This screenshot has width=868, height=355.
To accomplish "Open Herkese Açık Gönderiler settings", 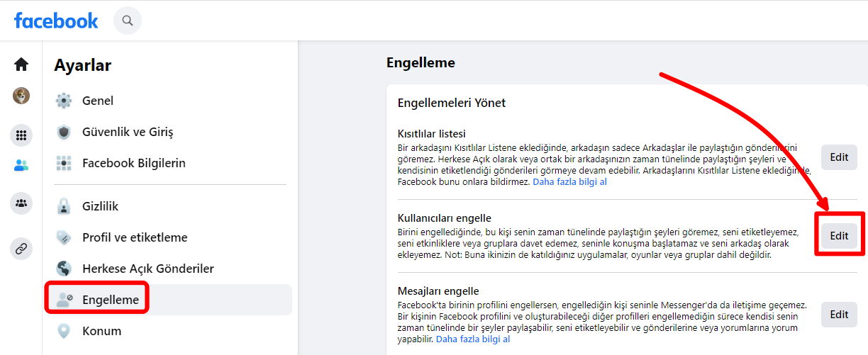I will pyautogui.click(x=170, y=269).
